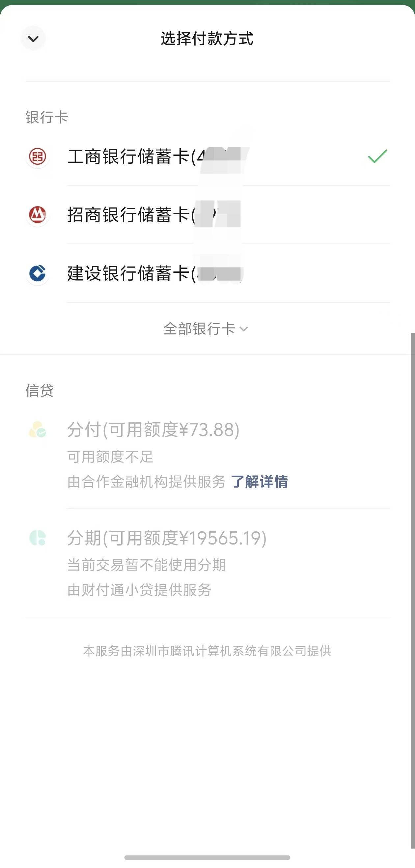This screenshot has width=415, height=868.
Task: Click the chevron next to 全部银行卡
Action: [244, 329]
